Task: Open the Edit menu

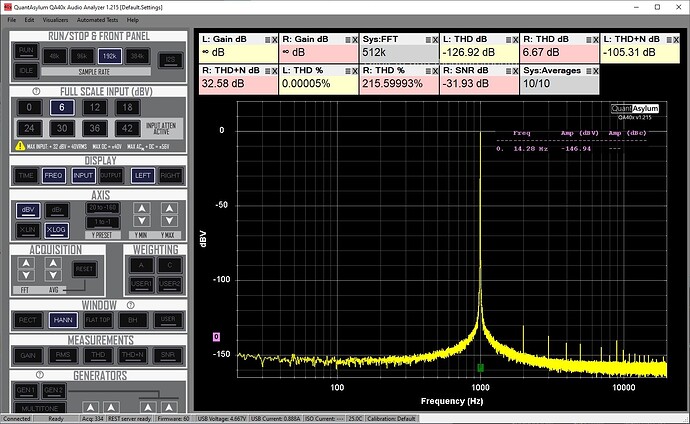Action: pyautogui.click(x=29, y=20)
